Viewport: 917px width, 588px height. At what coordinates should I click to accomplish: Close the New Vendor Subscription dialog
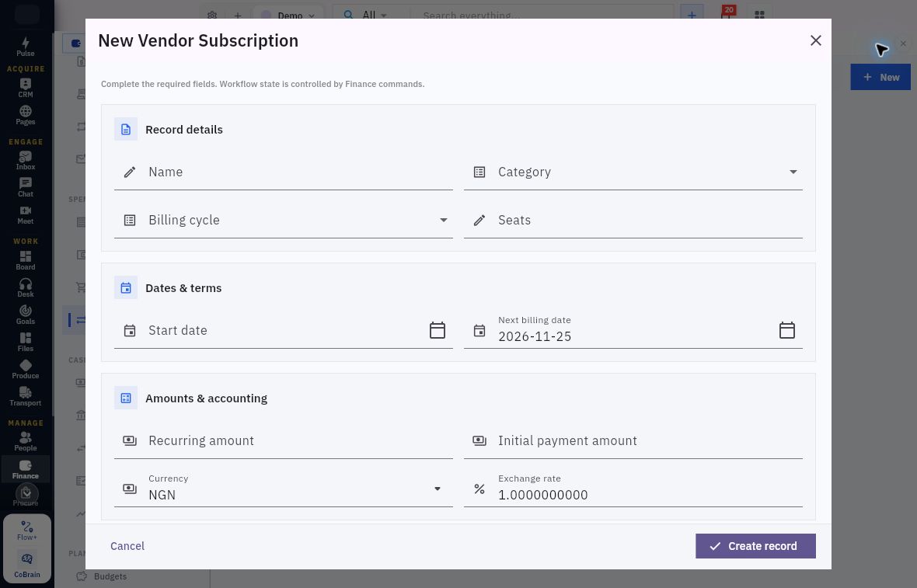[x=816, y=40]
